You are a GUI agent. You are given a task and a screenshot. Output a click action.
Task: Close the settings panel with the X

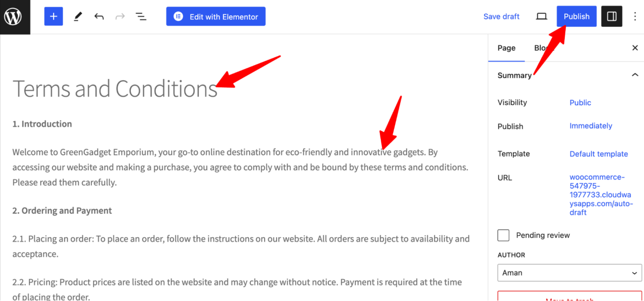[x=635, y=48]
